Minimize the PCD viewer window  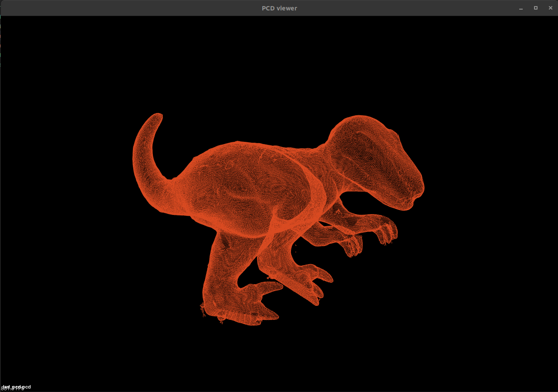click(x=521, y=8)
